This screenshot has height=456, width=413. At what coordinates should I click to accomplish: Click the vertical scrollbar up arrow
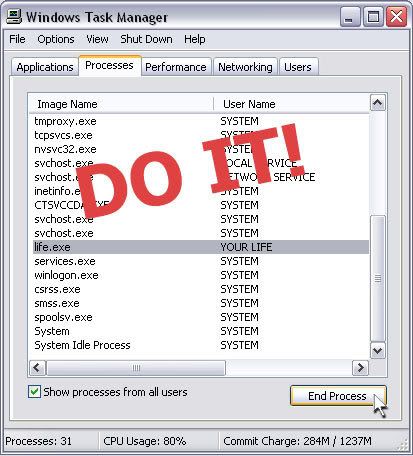[x=378, y=103]
